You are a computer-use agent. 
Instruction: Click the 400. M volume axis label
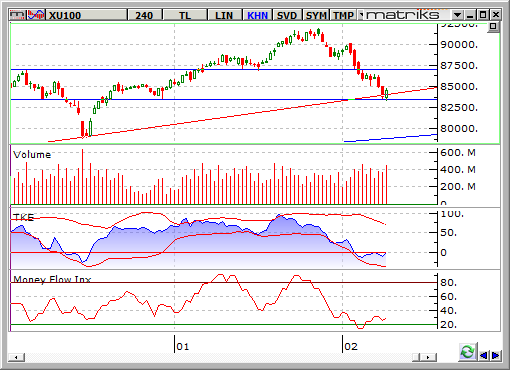click(x=458, y=170)
